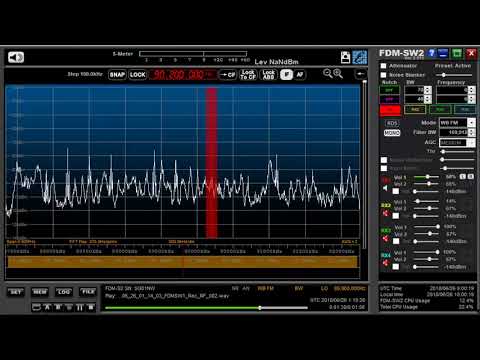The image size is (480, 360).
Task: Click the orange band overview strip
Action: click(x=183, y=261)
